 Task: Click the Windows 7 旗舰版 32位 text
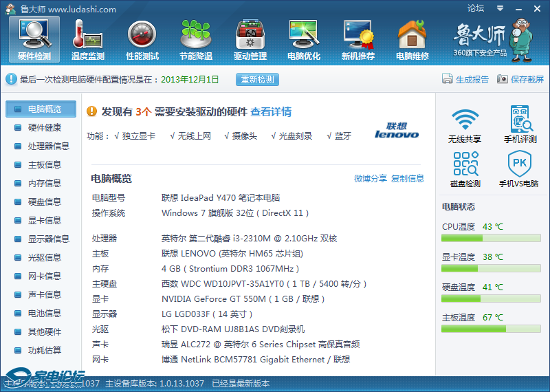235,213
